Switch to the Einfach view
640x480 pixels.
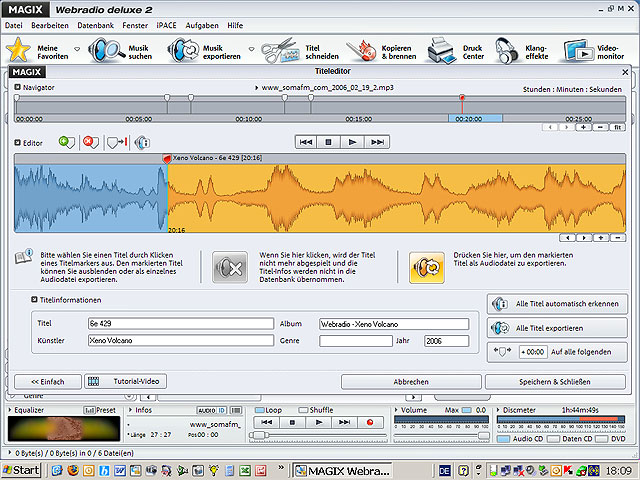48,382
